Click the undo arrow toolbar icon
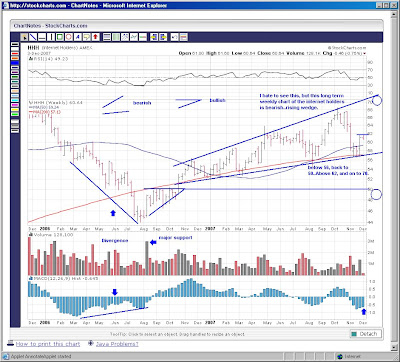This screenshot has height=362, width=400. coord(174,37)
